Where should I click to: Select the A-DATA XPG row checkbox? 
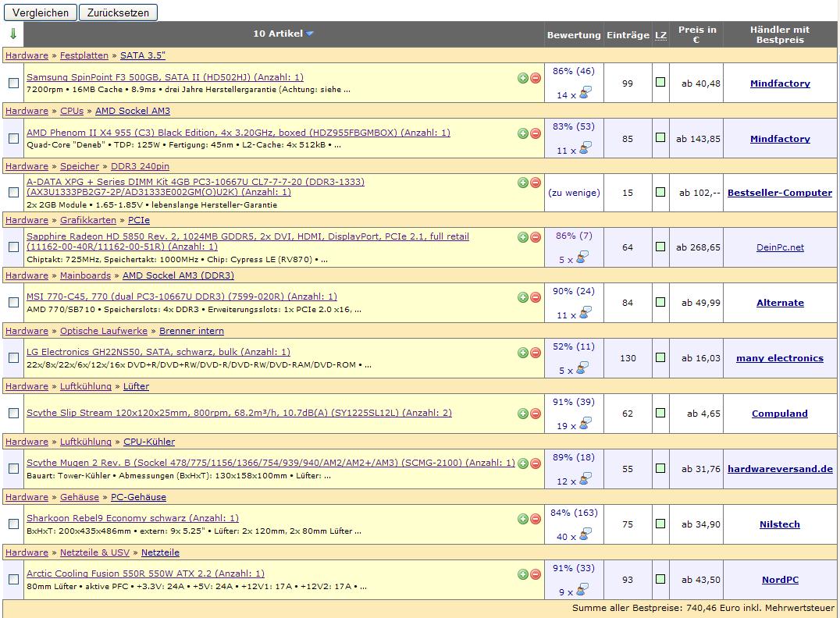(14, 192)
